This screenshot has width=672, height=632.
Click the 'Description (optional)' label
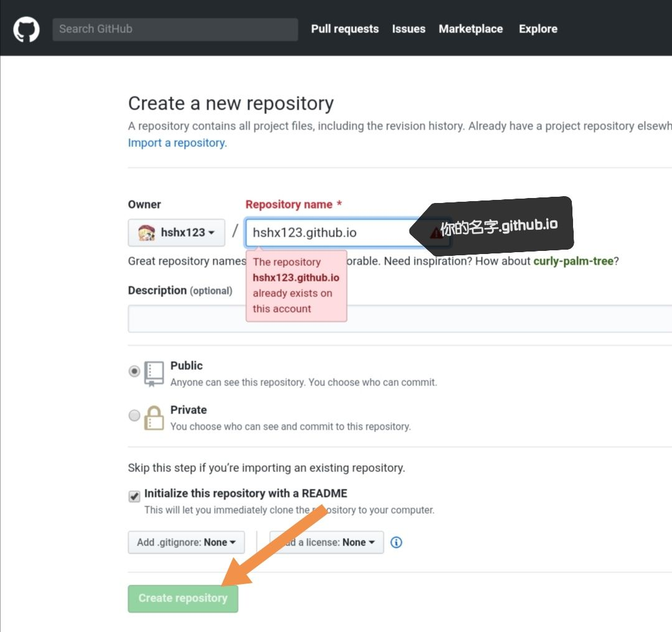[180, 291]
